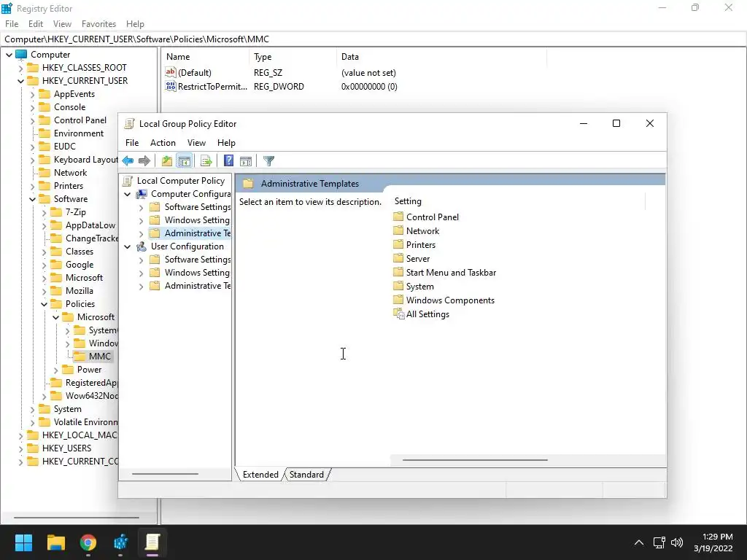Open the Help icon in Group Policy toolbar

[x=228, y=161]
